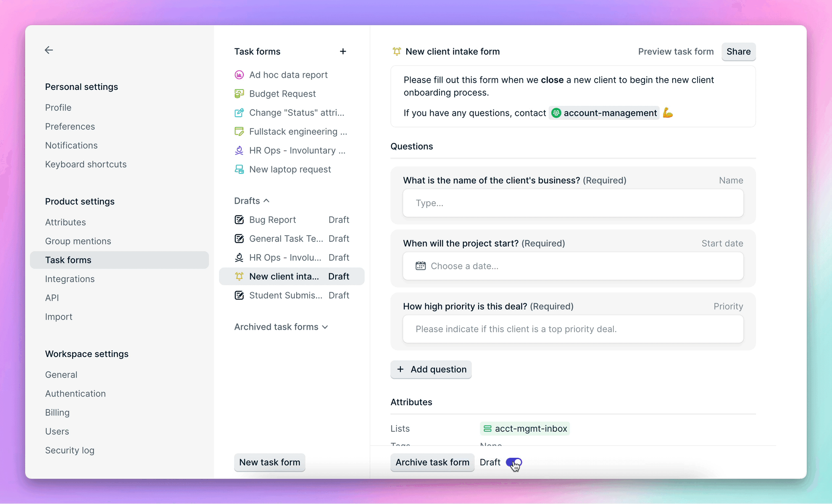Screen dimensions: 832x504
Task: Open Authentication settings
Action: click(x=75, y=394)
